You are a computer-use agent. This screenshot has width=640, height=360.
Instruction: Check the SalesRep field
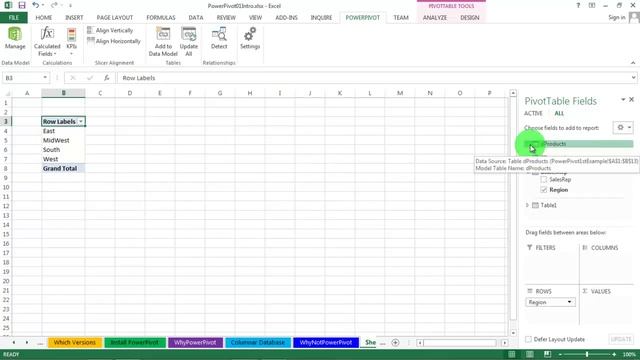pyautogui.click(x=544, y=179)
